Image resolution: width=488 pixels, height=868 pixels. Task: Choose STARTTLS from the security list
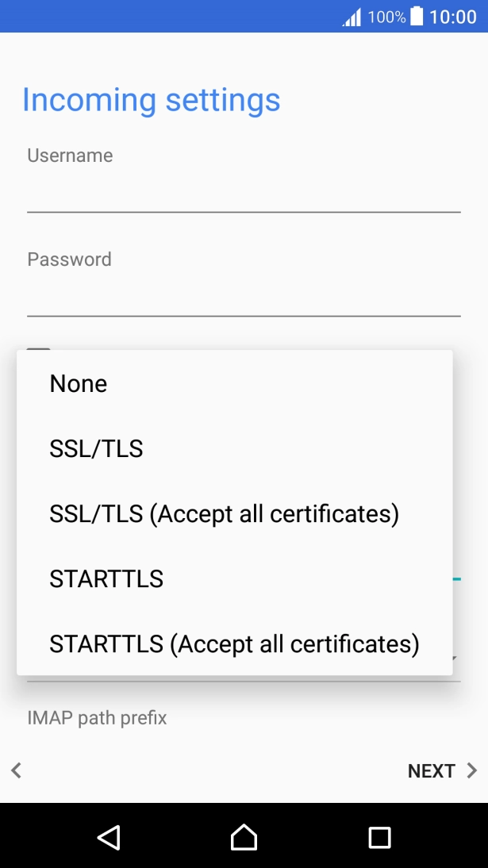pos(106,578)
